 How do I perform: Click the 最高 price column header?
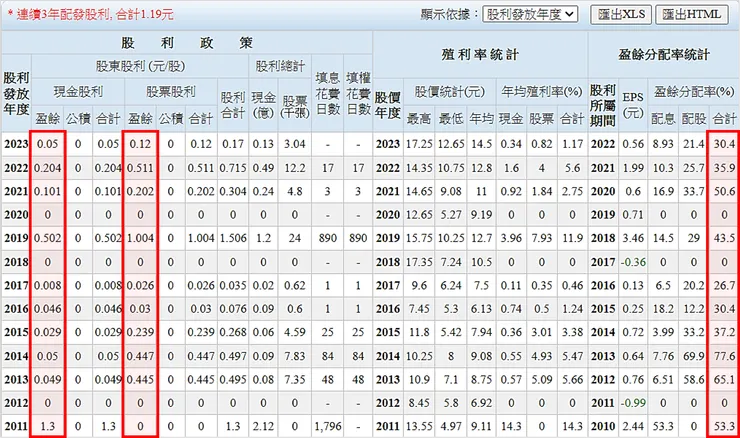click(419, 118)
